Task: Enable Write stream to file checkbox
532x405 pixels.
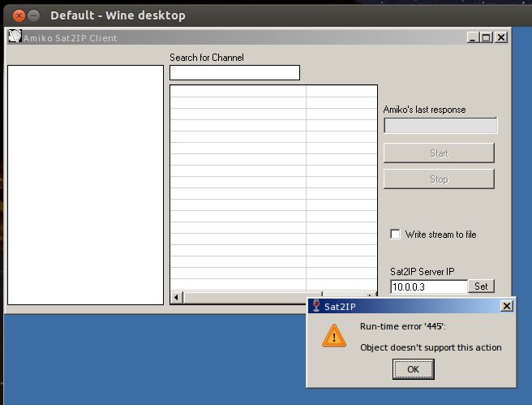Action: click(x=395, y=235)
